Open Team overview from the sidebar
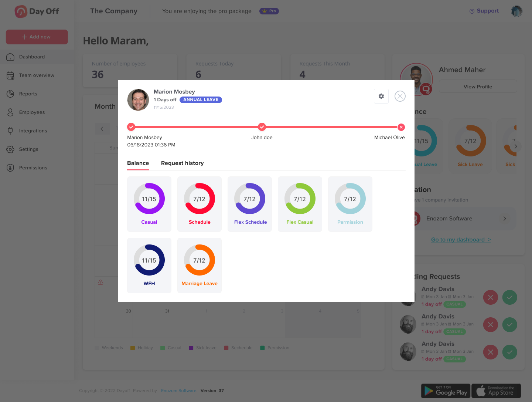532x402 pixels. click(x=37, y=75)
